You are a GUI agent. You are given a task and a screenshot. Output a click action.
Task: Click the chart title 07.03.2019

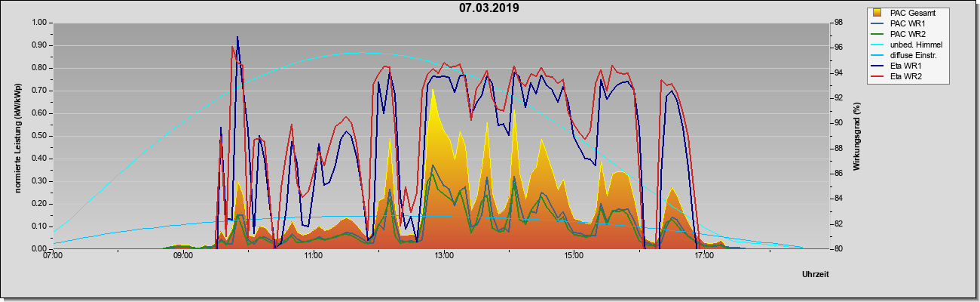point(489,8)
